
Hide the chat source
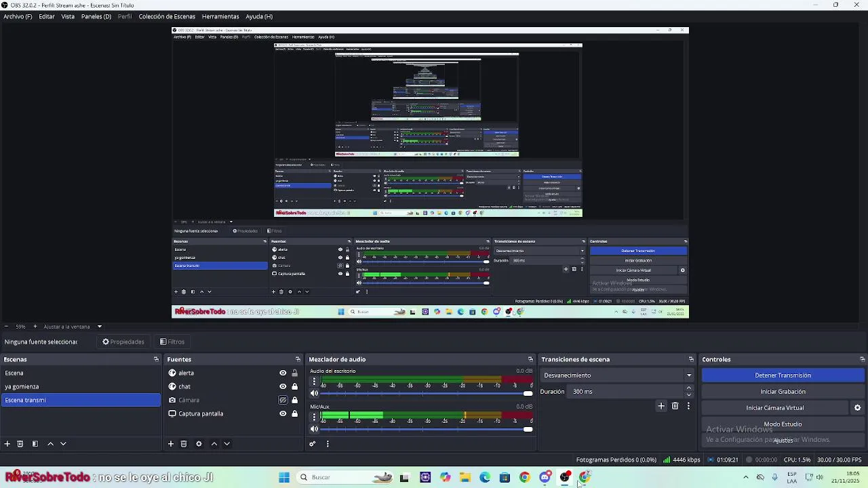(283, 386)
